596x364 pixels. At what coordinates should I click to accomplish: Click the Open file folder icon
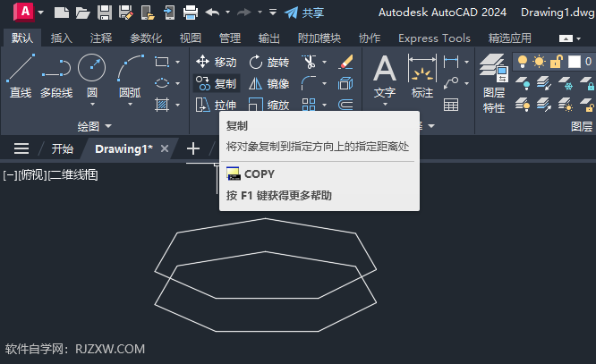coord(82,13)
